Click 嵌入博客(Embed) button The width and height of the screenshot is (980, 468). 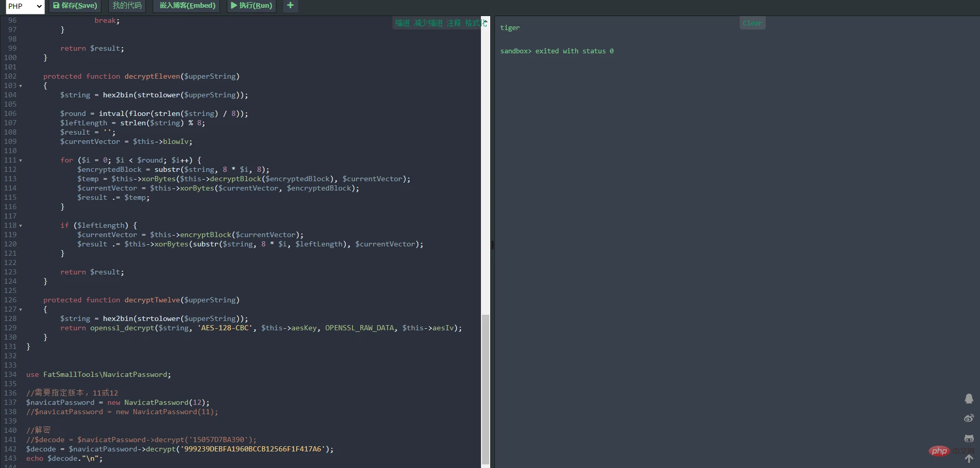tap(187, 6)
